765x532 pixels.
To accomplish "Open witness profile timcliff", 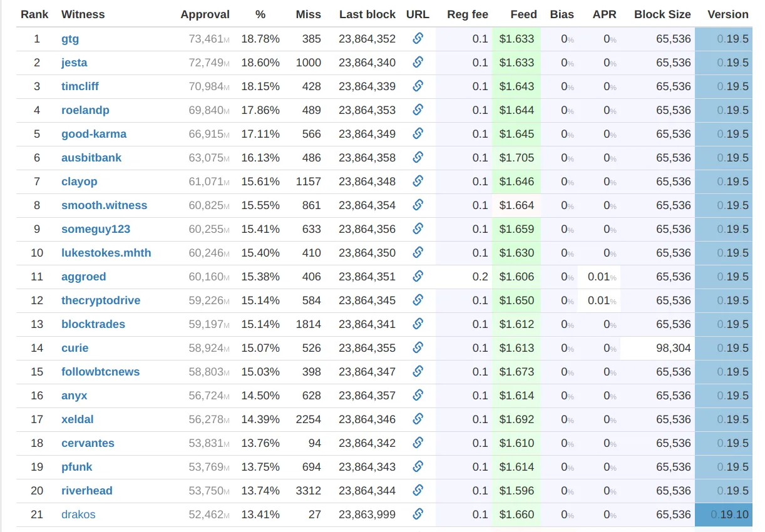I will (x=80, y=86).
